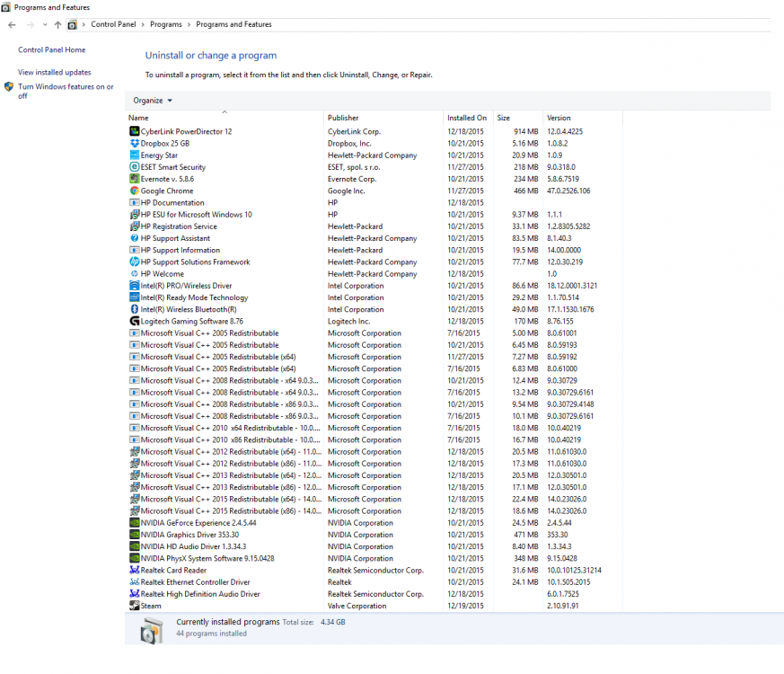
Task: Click the Evernote elephant icon
Action: tap(134, 179)
